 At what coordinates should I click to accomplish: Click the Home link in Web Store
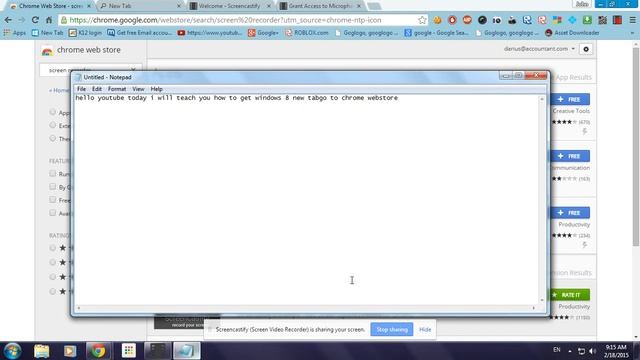[59, 91]
